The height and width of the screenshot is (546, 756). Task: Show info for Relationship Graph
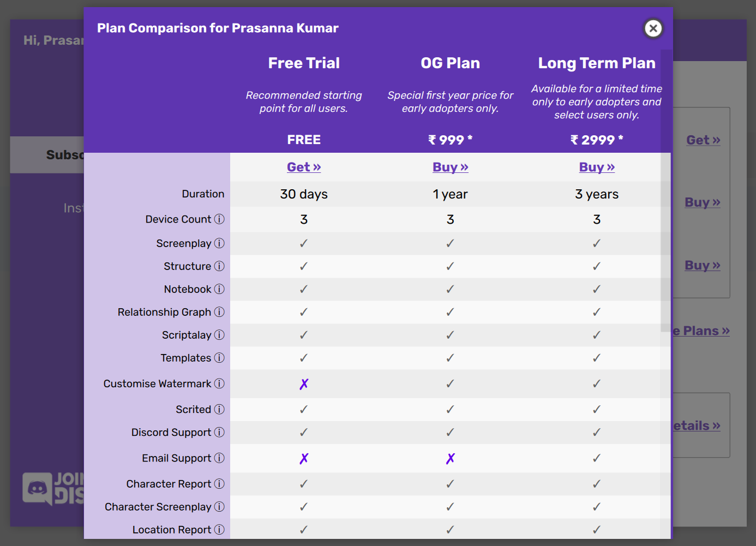[219, 312]
